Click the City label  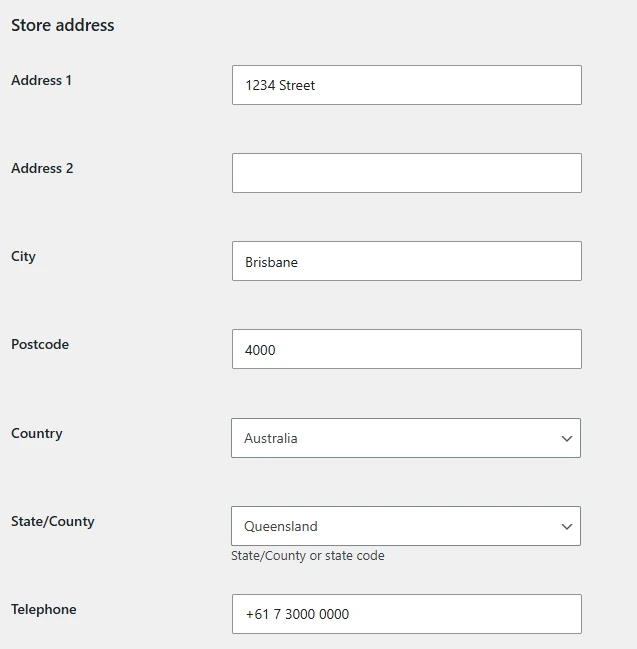(x=23, y=257)
